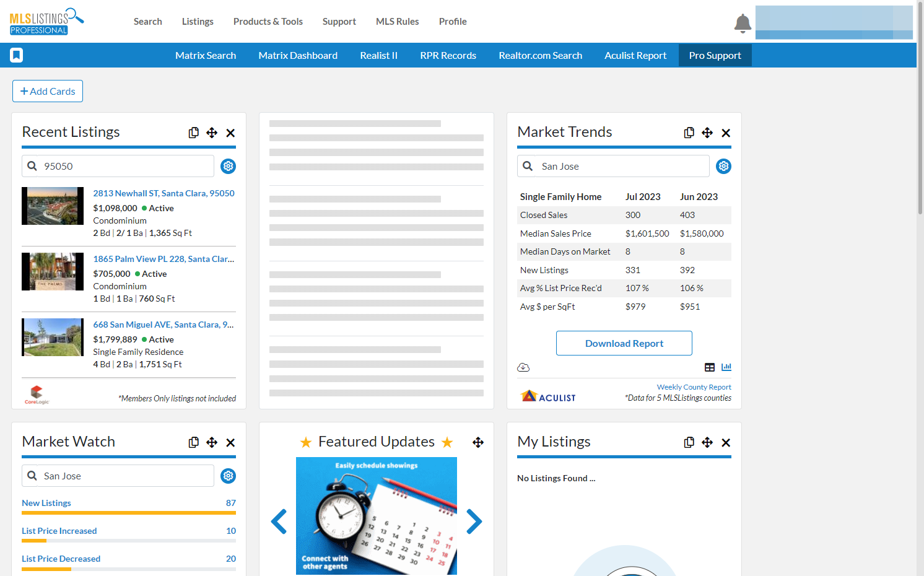Click the Add Cards button
This screenshot has height=576, width=924.
48,91
